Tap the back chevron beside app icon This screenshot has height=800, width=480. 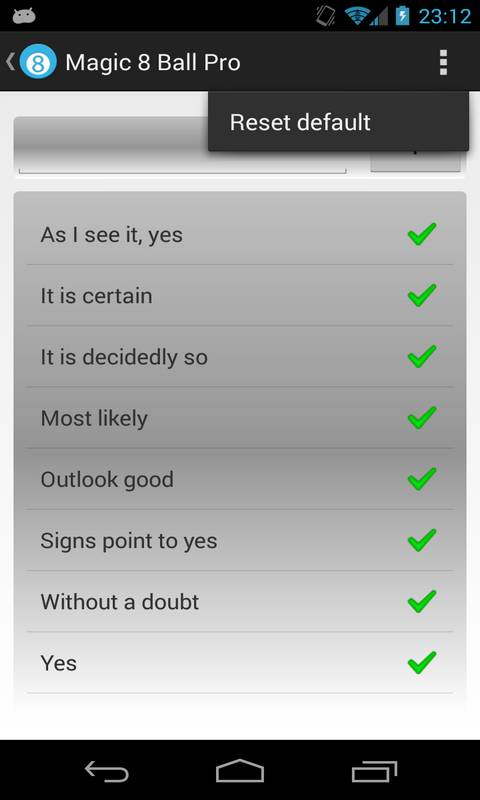click(10, 62)
